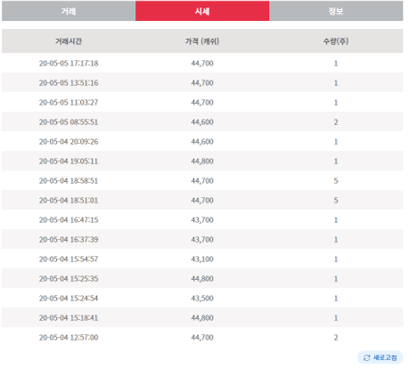Click price 44,700 in the 18:51:01 row
The height and width of the screenshot is (371, 408).
click(x=202, y=200)
